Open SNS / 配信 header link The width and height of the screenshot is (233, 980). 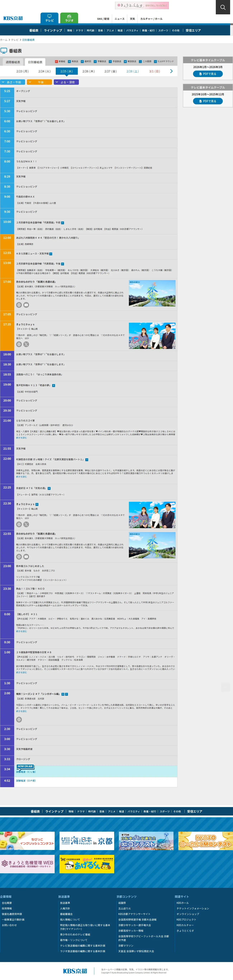coord(103,19)
